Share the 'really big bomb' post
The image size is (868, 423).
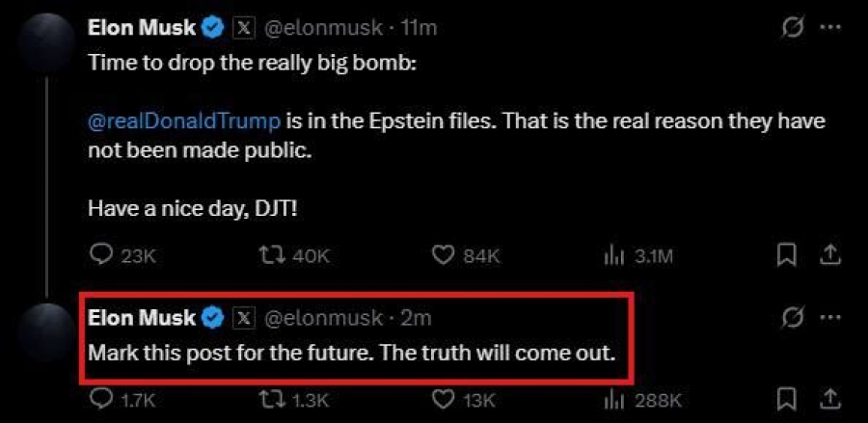coord(830,255)
